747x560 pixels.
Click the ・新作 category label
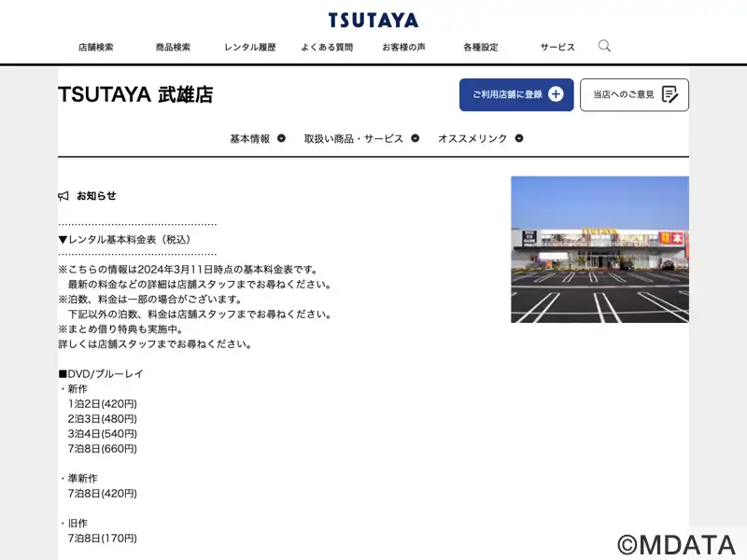pos(73,389)
